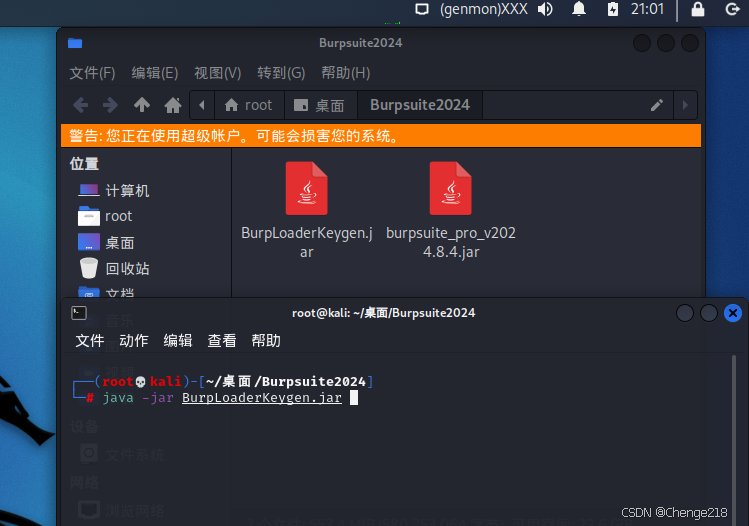Image resolution: width=749 pixels, height=526 pixels.
Task: Select the BurpLoaderKeygen.jar file icon
Action: click(x=306, y=189)
